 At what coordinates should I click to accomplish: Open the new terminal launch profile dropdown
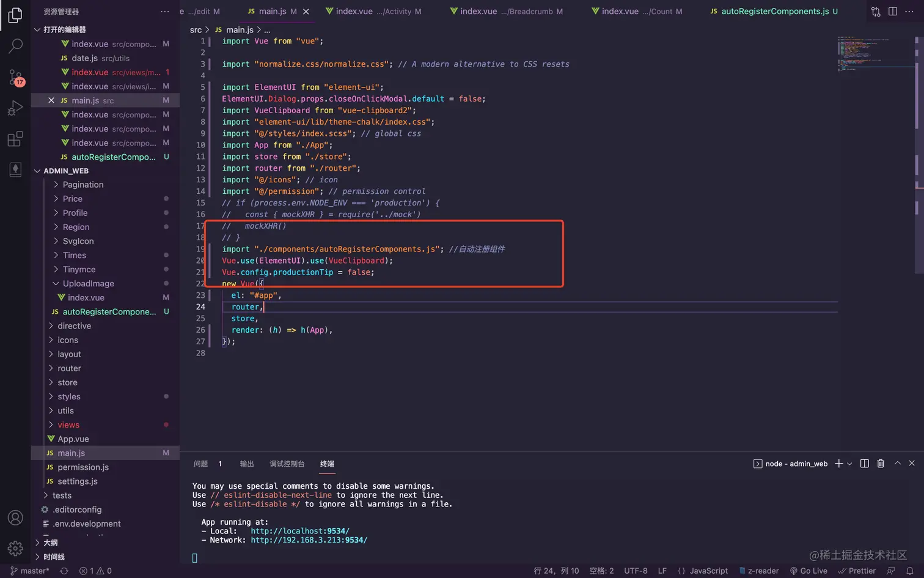tap(849, 464)
